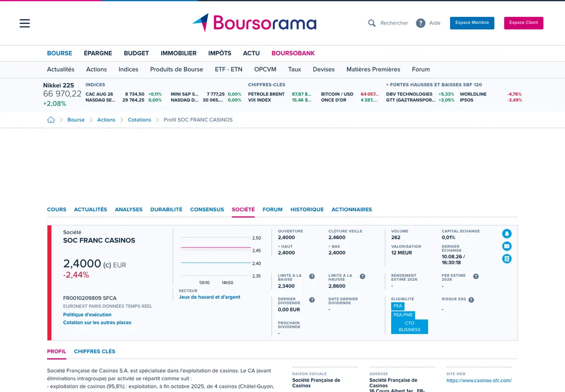Screen dimensions: 565x392
Task: Switch to the ACTIONNAIRES tab
Action: click(352, 209)
